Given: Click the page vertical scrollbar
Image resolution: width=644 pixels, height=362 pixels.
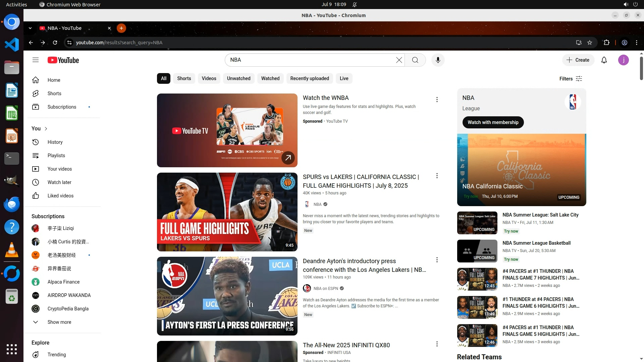Looking at the screenshot, I should pos(641,69).
